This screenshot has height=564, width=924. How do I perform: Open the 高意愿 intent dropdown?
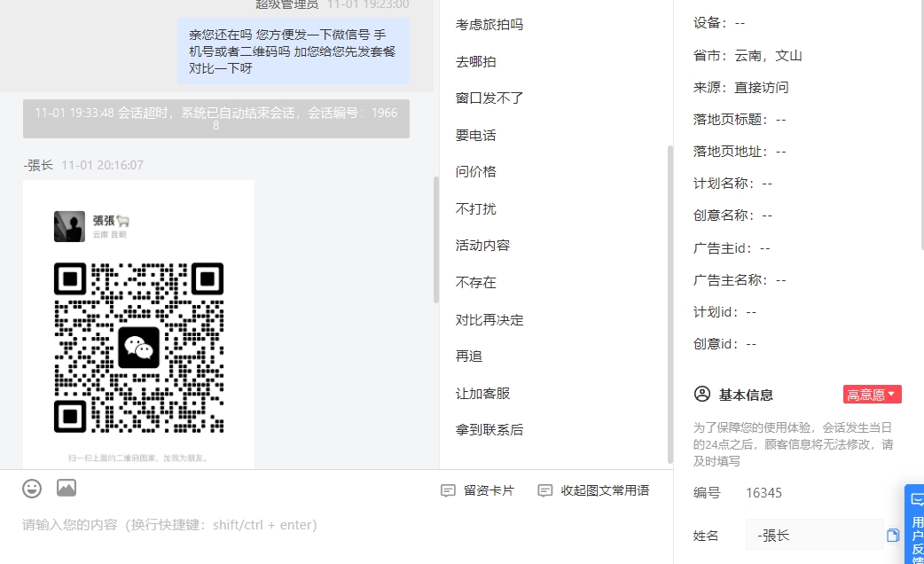(873, 395)
